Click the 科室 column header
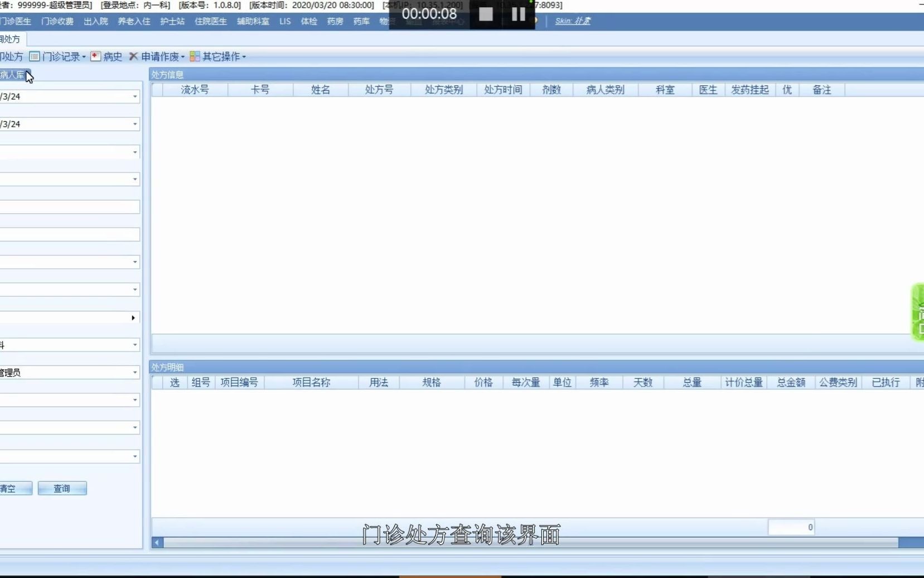Image resolution: width=924 pixels, height=578 pixels. pos(665,90)
